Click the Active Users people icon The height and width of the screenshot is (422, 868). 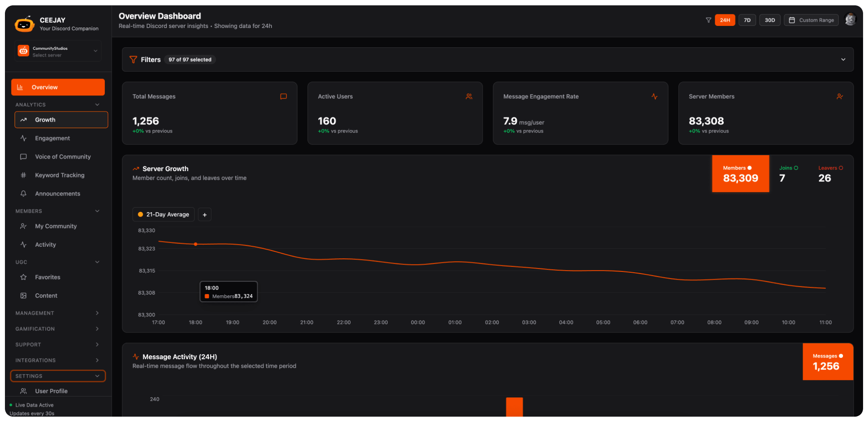tap(469, 96)
